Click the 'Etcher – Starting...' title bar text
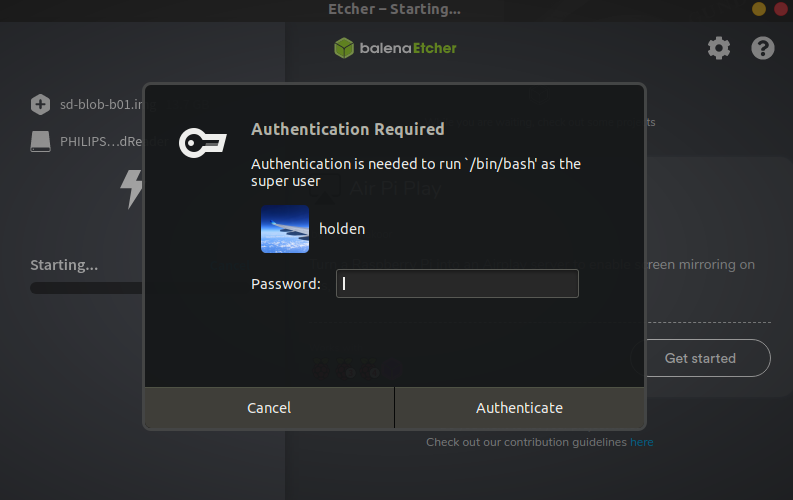Screen dimensions: 793x500 [394, 9]
